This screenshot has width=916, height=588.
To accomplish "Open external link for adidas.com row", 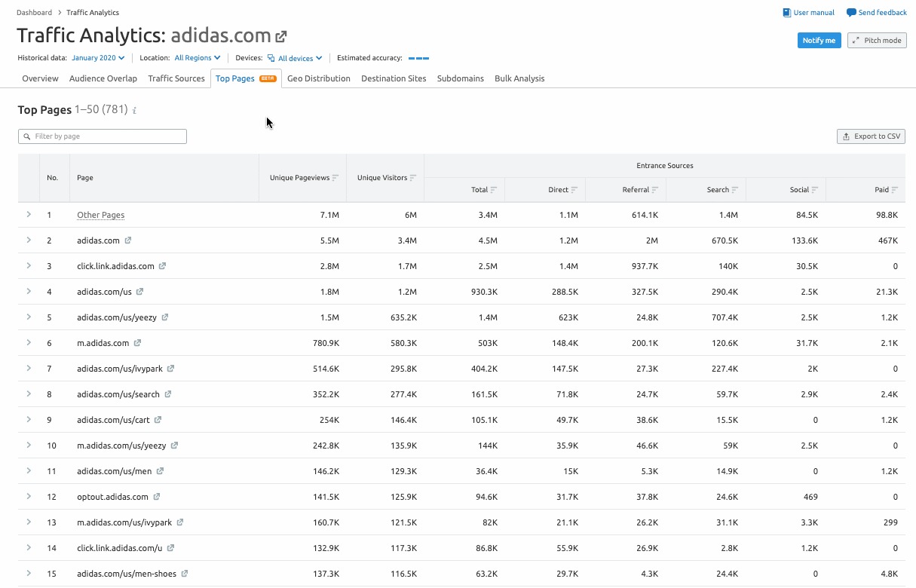I will pyautogui.click(x=128, y=240).
